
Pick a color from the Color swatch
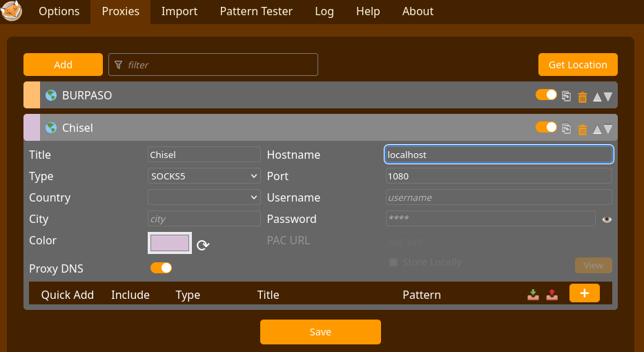(x=170, y=243)
